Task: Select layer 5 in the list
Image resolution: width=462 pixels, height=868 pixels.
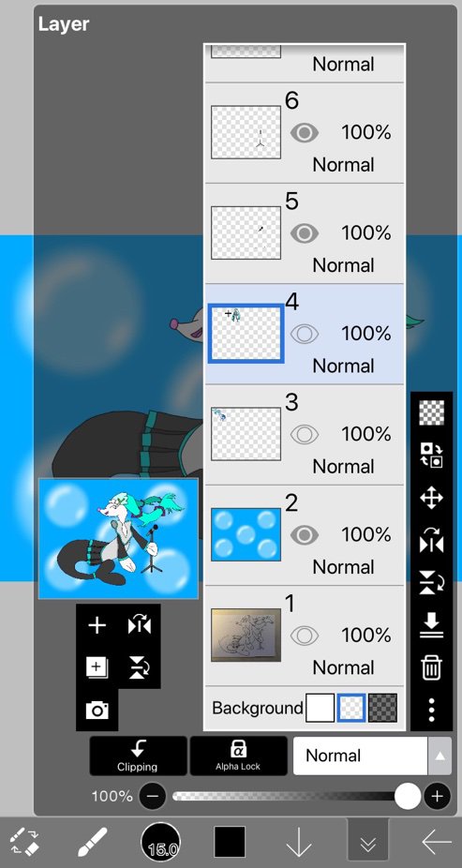Action: click(x=305, y=233)
